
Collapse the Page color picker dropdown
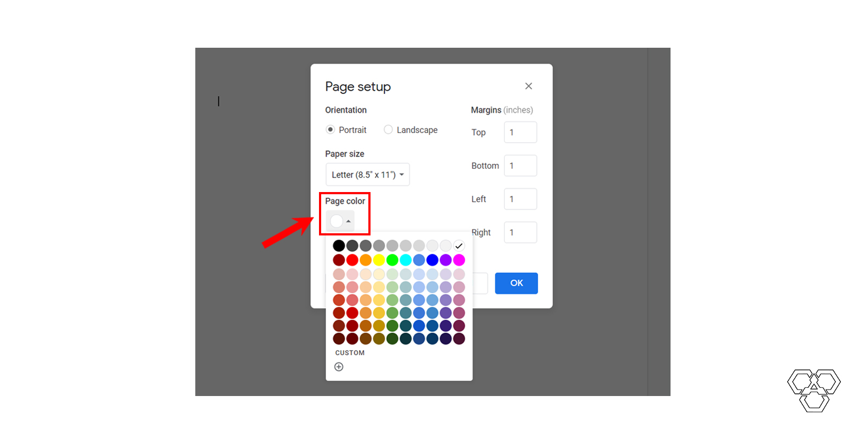[341, 221]
